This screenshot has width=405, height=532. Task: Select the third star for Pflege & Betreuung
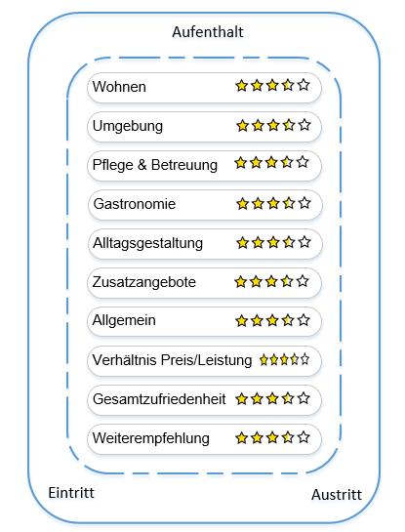(271, 162)
